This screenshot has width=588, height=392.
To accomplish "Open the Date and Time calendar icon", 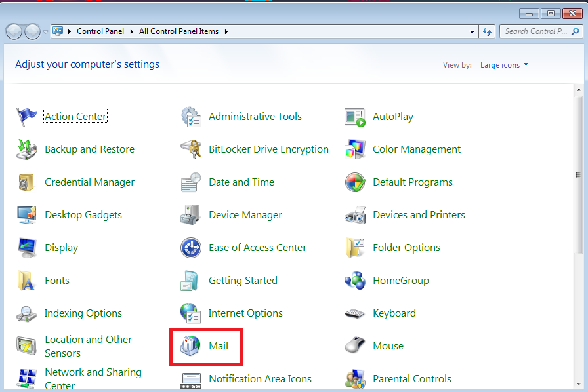I will click(191, 182).
